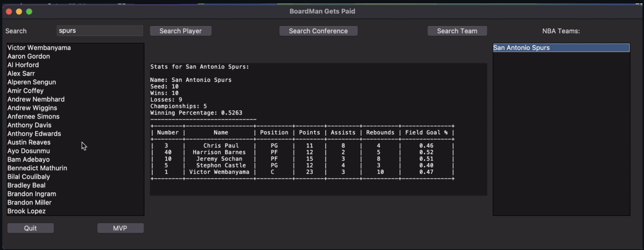Click Jeremy Sochan in the stats table
Screen dimensions: 644x250
(x=219, y=159)
